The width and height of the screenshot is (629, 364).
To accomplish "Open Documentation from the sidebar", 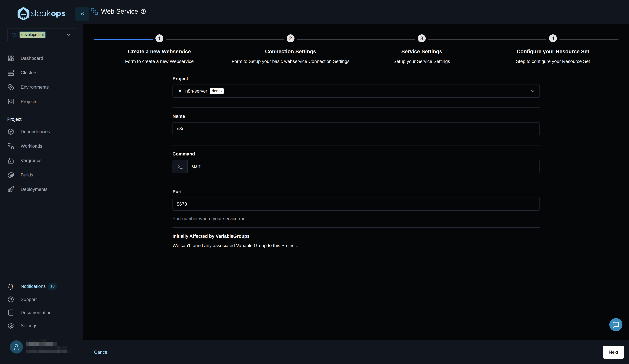I will [11, 312].
